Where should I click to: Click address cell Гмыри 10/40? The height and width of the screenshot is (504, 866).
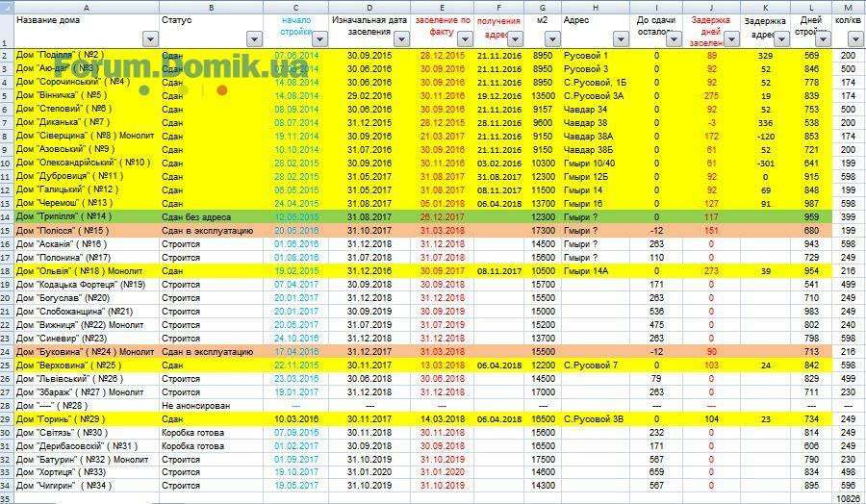click(596, 163)
